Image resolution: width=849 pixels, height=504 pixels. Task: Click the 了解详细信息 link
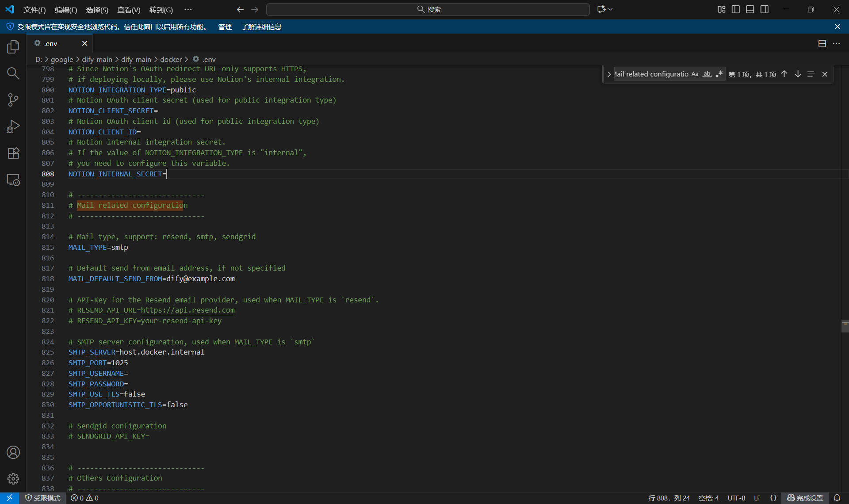[261, 27]
